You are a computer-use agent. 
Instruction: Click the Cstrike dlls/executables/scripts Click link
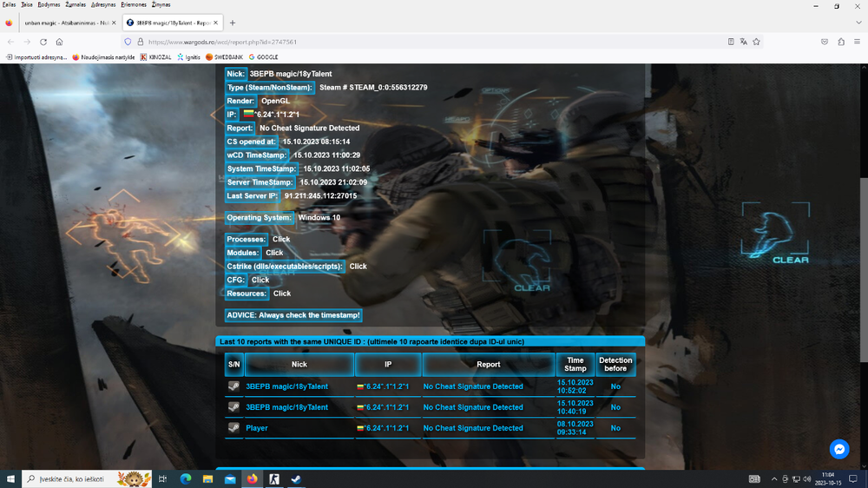click(x=358, y=267)
